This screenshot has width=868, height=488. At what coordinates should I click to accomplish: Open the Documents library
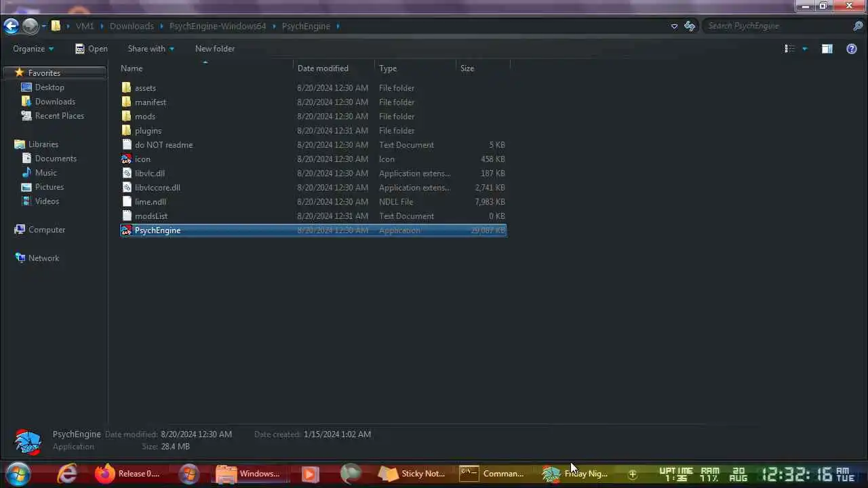point(56,159)
